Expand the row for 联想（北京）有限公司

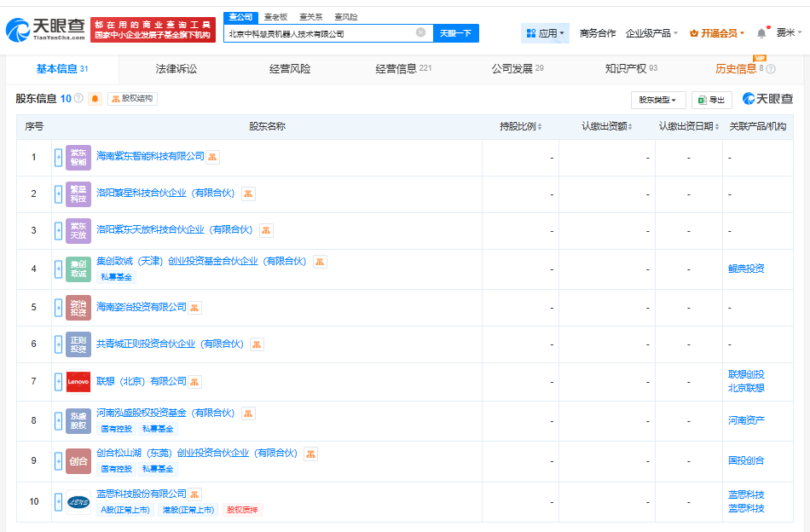tap(58, 382)
